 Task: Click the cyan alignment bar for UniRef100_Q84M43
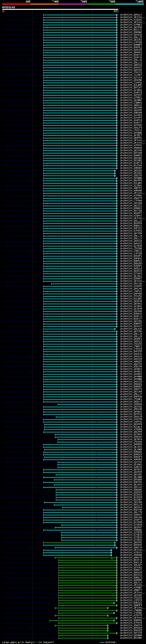point(80,53)
